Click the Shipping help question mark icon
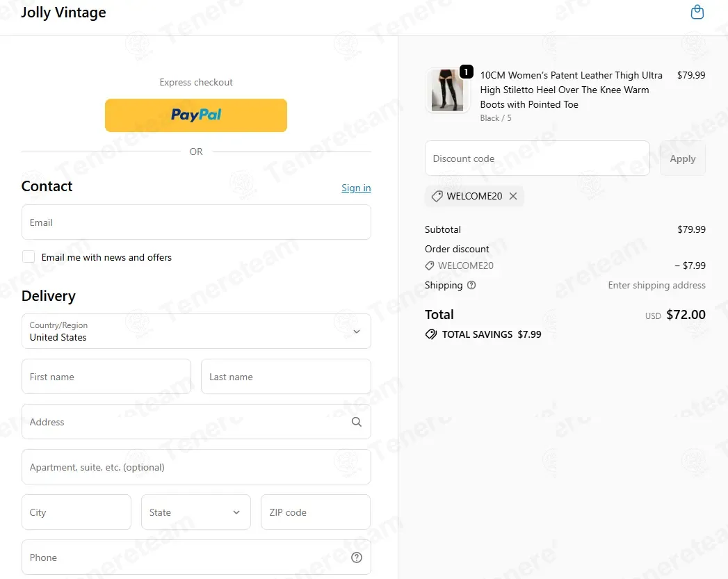The height and width of the screenshot is (579, 728). pyautogui.click(x=471, y=285)
